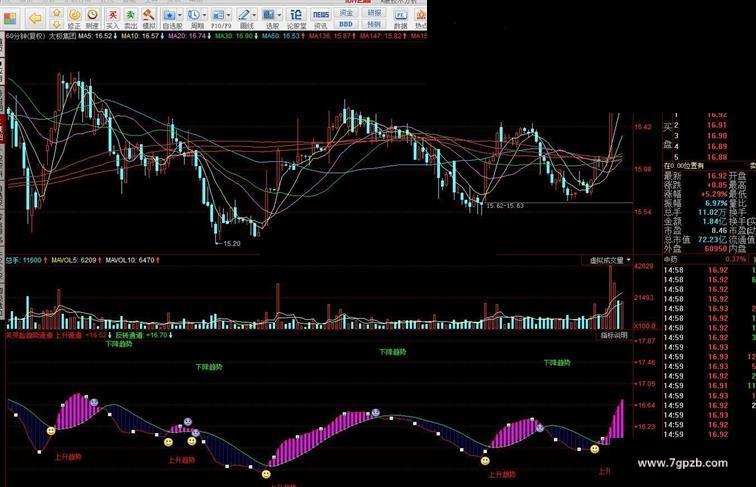Click the down arrow toolbar icon
Screen dimensions: 756x487
pos(56,24)
